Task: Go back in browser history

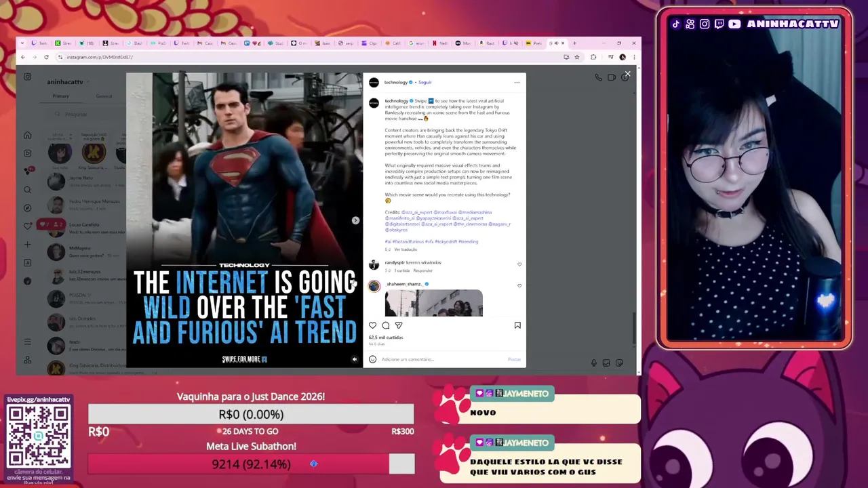Action: (22, 57)
